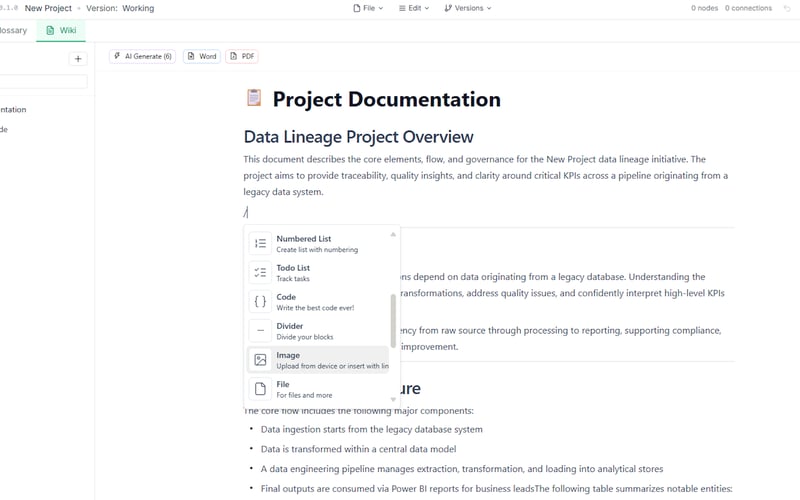
Task: Switch to the Glossary tab
Action: point(13,30)
